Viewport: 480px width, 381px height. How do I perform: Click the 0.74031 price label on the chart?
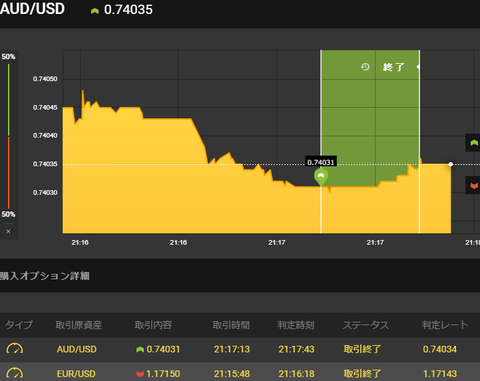(x=321, y=162)
